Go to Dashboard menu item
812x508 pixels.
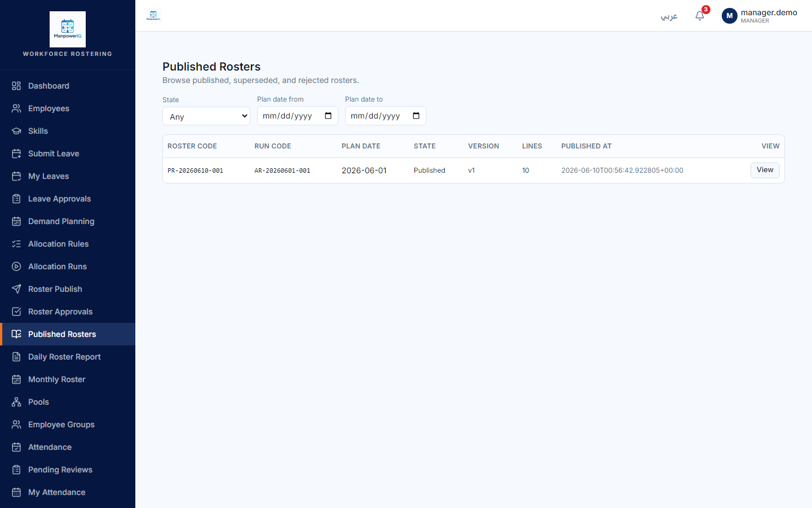(x=68, y=86)
